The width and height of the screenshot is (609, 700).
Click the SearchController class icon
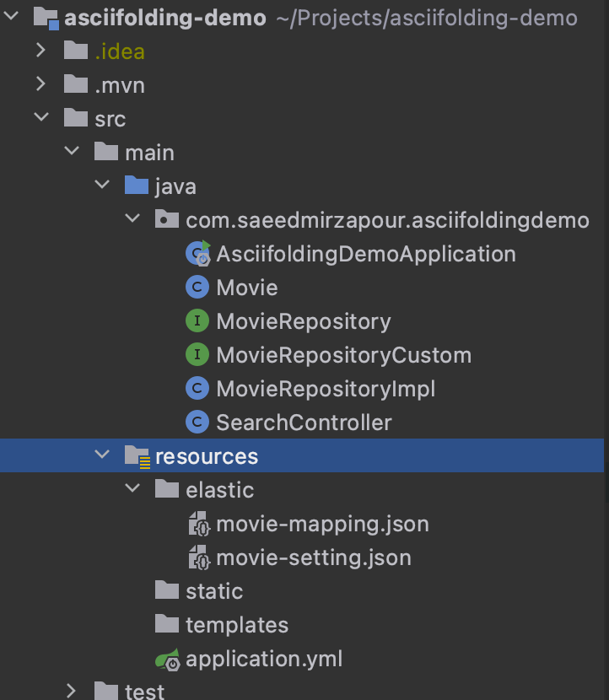pos(197,422)
